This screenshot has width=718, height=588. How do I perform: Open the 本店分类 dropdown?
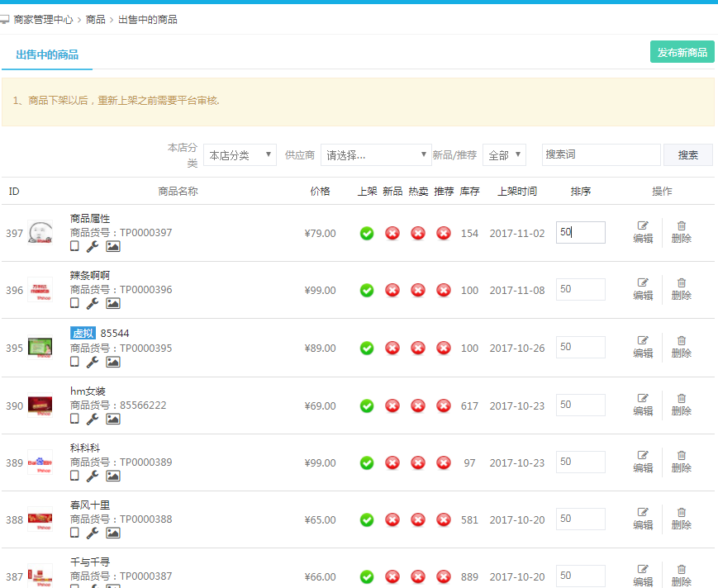click(x=240, y=155)
